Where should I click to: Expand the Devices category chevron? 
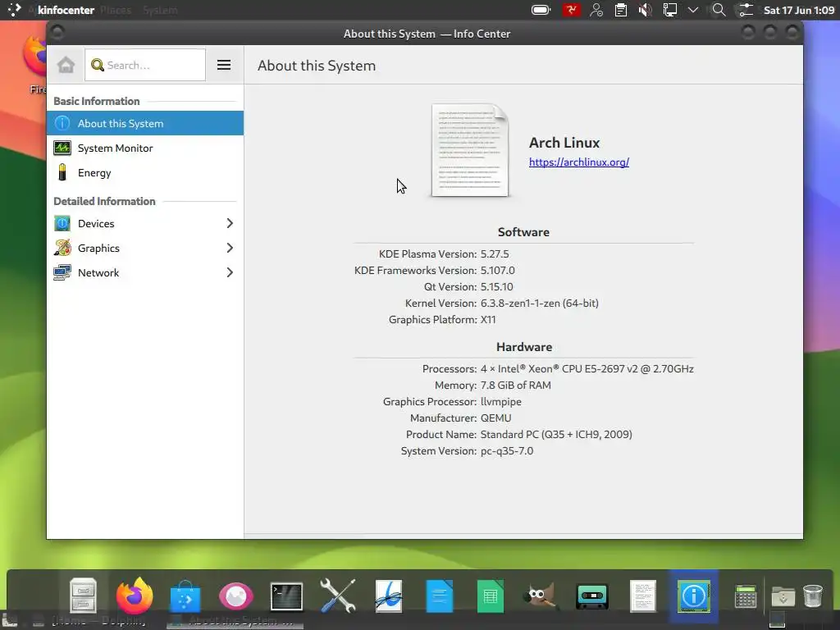(230, 223)
